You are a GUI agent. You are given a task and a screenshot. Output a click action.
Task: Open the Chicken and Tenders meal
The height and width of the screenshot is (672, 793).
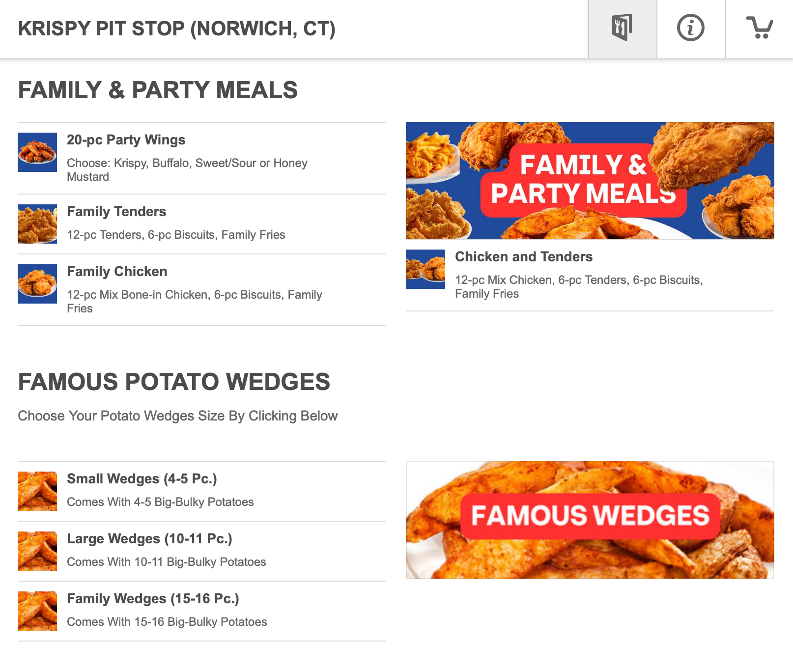tap(524, 257)
